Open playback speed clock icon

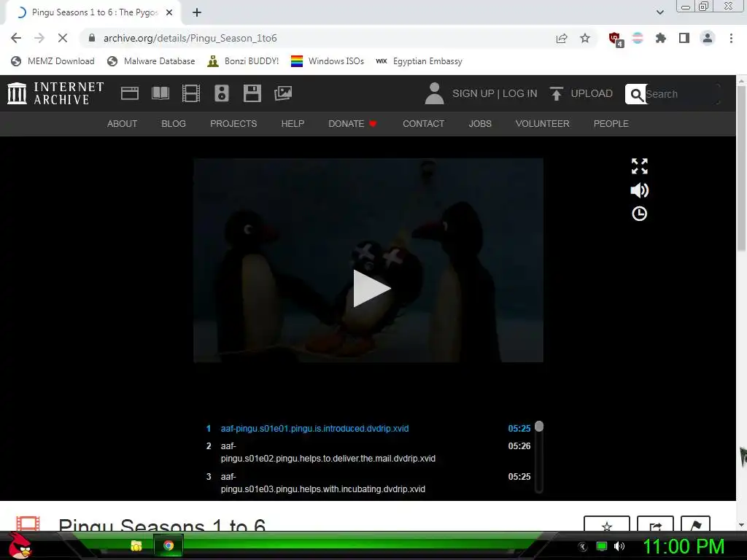tap(639, 214)
